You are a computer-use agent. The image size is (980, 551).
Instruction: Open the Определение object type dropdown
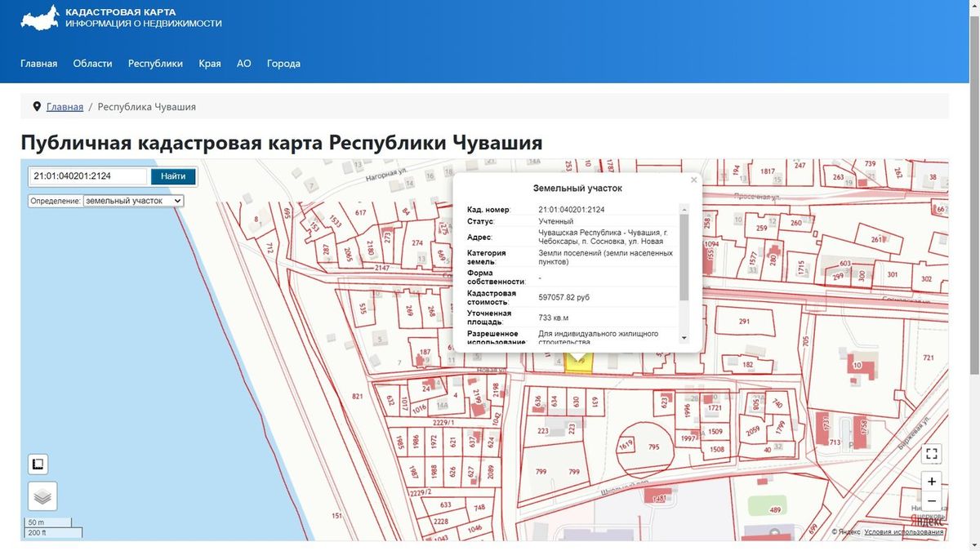(134, 200)
